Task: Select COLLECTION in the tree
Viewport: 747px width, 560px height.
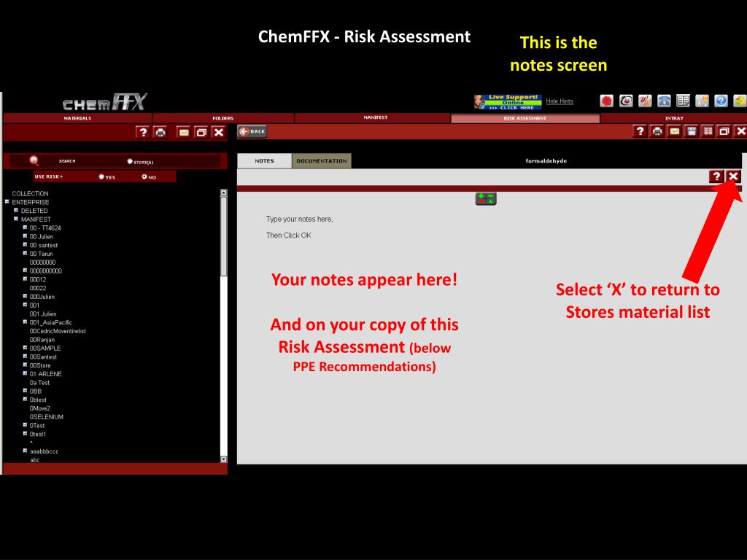Action: pyautogui.click(x=30, y=193)
